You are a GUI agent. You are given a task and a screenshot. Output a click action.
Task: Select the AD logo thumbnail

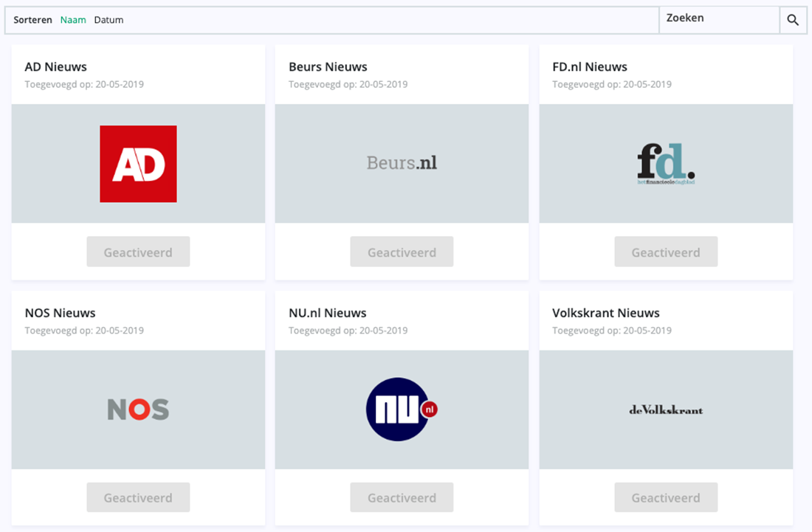[x=138, y=163]
